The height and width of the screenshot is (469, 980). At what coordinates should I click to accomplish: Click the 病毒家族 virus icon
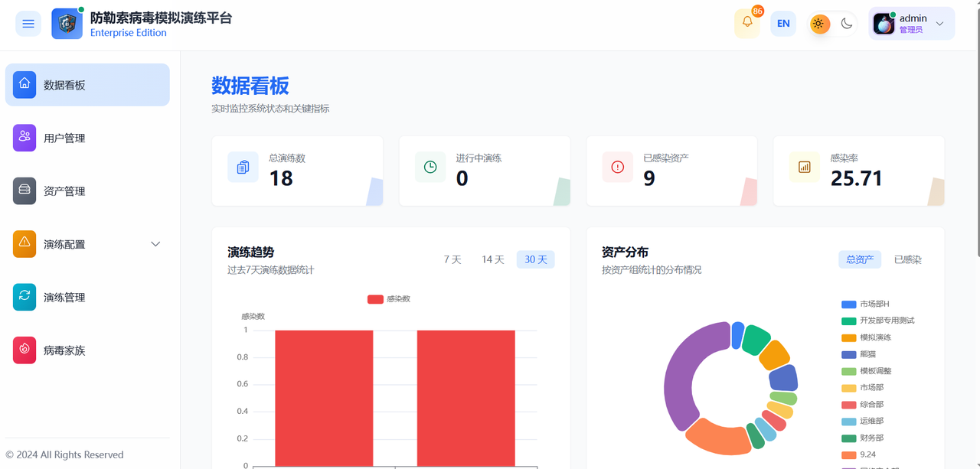click(x=24, y=350)
